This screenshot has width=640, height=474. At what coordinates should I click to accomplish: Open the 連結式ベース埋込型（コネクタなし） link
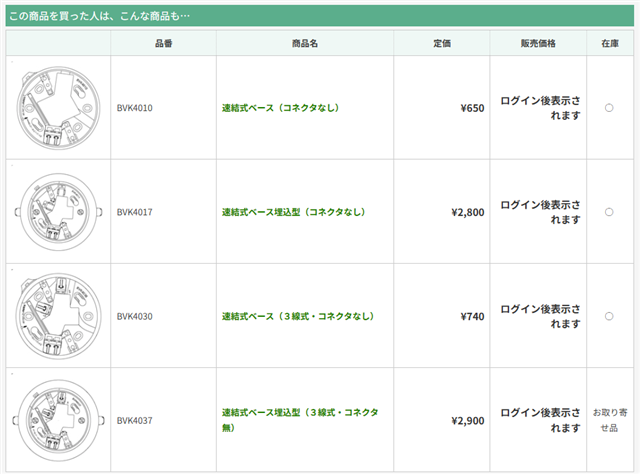point(293,212)
